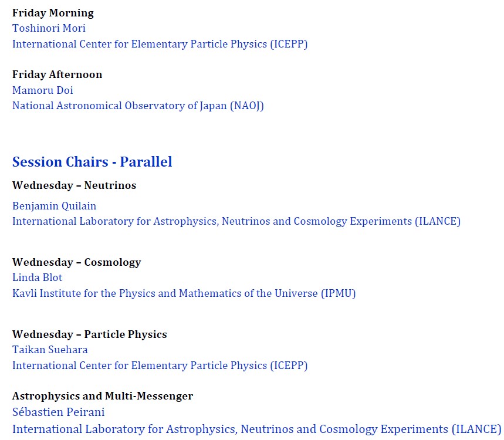Click the word 'Parallel' in the blue heading
Viewport: 504px width, 440px height.
pyautogui.click(x=146, y=162)
